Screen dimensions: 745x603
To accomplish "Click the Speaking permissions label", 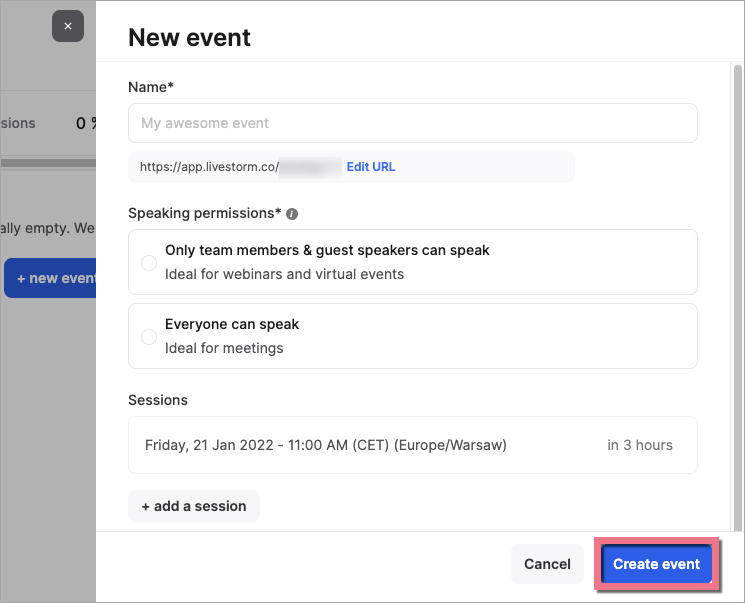I will [204, 213].
